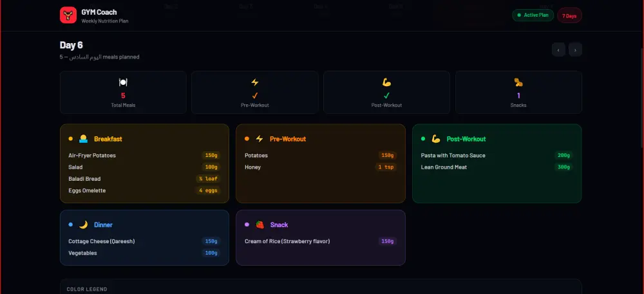Screen dimensions: 644x294
Task: Click the strawberry icon beside Snack
Action: 260,225
